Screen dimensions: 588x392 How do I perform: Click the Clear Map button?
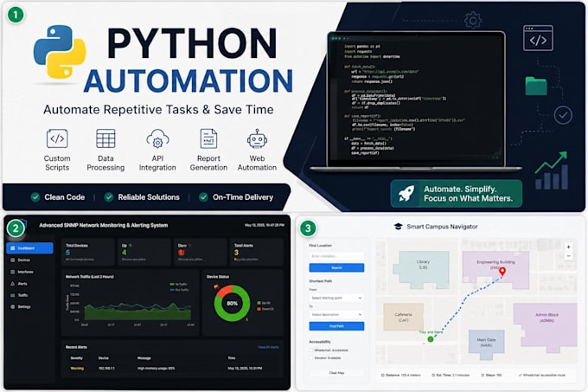coord(336,373)
